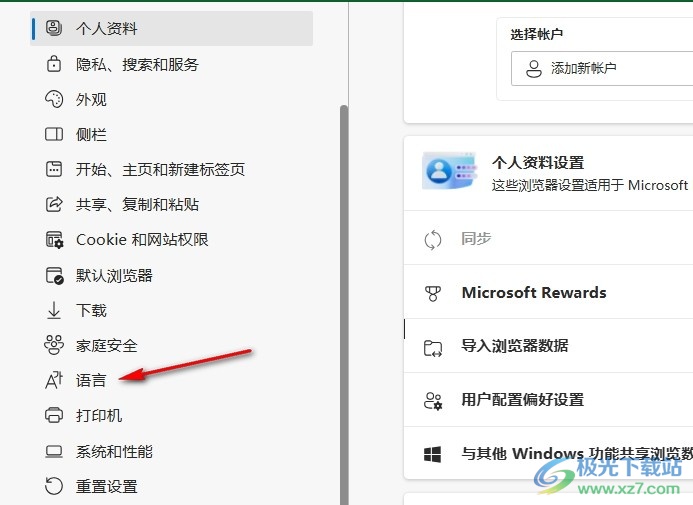Screen dimensions: 693x505
Task: Click the 选择帐户 label
Action: [537, 34]
